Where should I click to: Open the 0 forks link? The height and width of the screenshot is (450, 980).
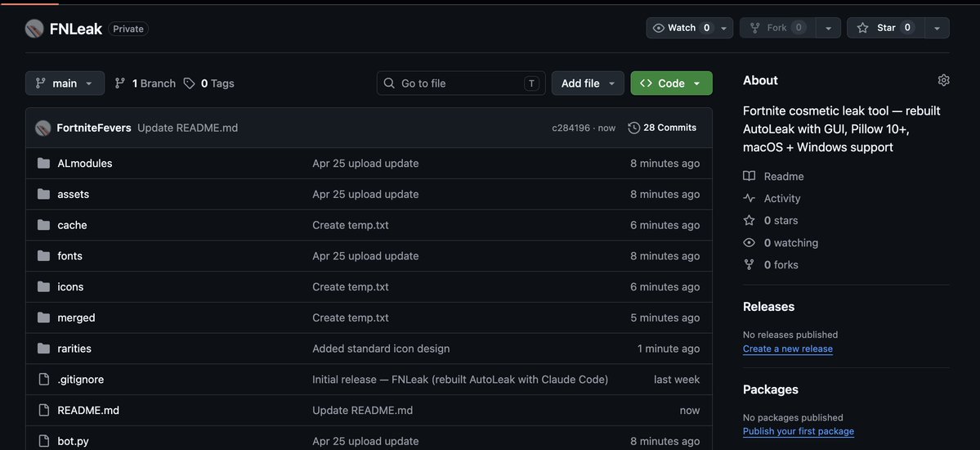coord(770,265)
